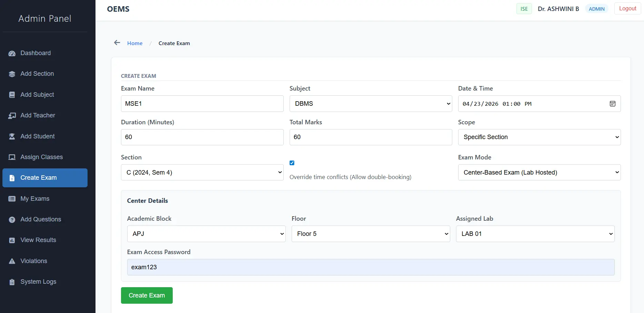644x313 pixels.
Task: Focus the Exam Name field MSE1
Action: coord(202,104)
